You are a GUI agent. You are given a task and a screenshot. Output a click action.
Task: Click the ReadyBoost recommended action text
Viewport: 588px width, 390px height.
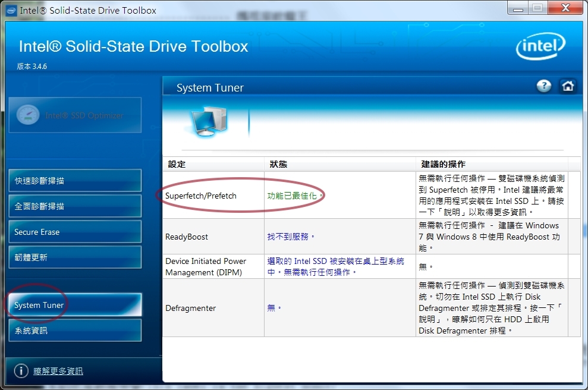(x=489, y=237)
